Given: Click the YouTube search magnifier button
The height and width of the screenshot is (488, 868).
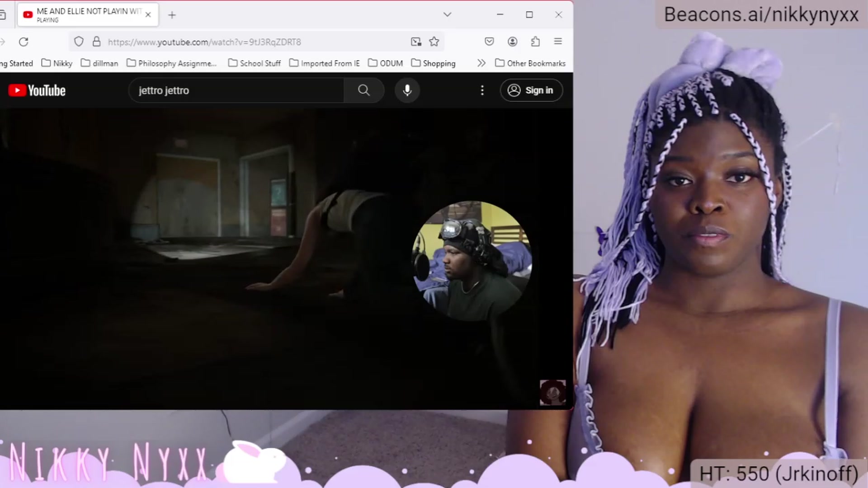Looking at the screenshot, I should tap(364, 90).
